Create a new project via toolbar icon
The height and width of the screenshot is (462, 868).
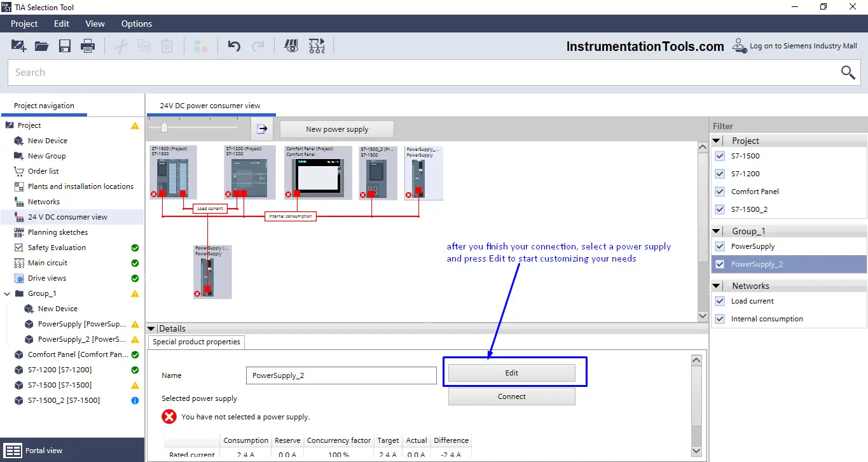coord(19,46)
